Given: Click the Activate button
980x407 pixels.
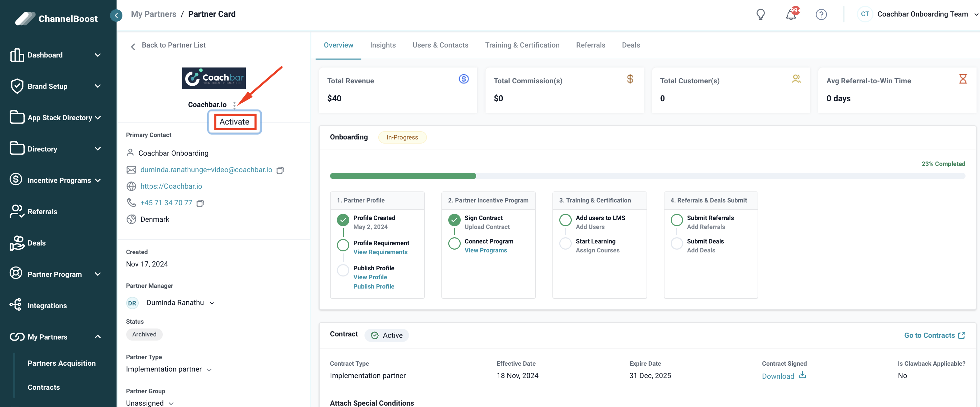Looking at the screenshot, I should point(234,122).
